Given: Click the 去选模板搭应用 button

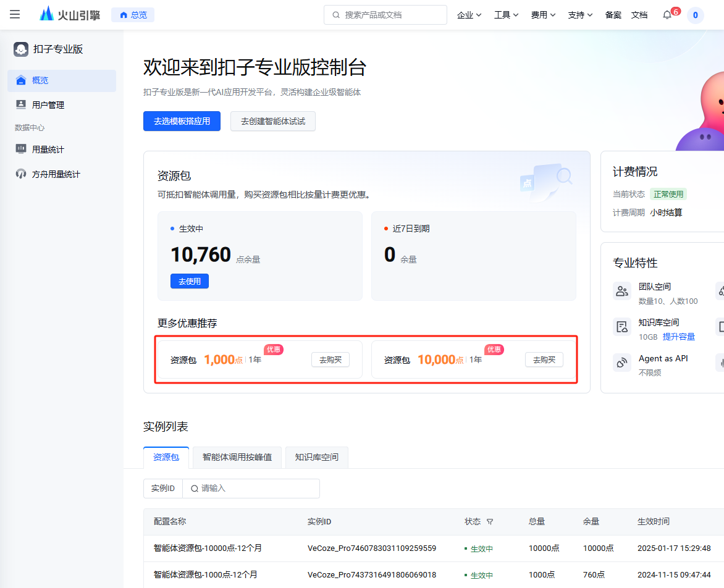Looking at the screenshot, I should click(x=182, y=121).
